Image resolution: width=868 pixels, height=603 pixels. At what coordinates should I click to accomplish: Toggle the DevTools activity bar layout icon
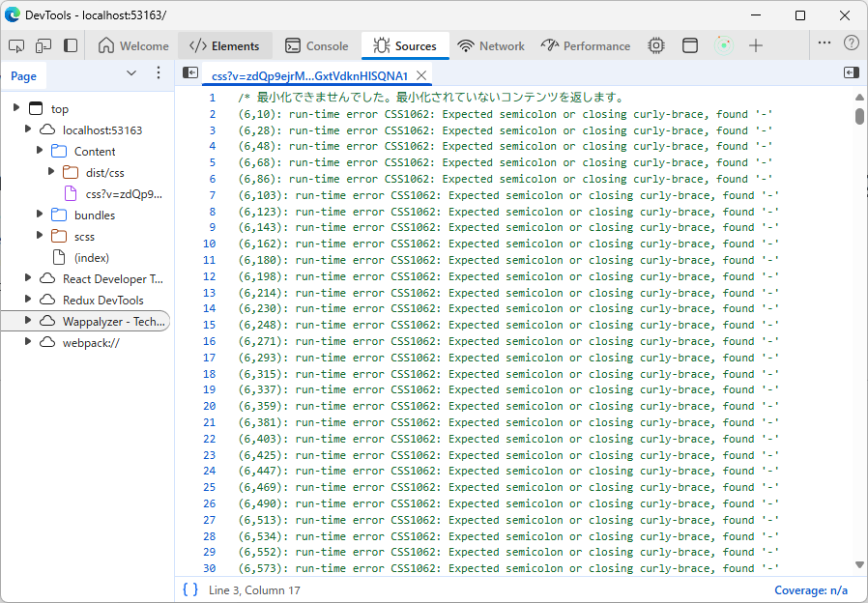pos(71,45)
